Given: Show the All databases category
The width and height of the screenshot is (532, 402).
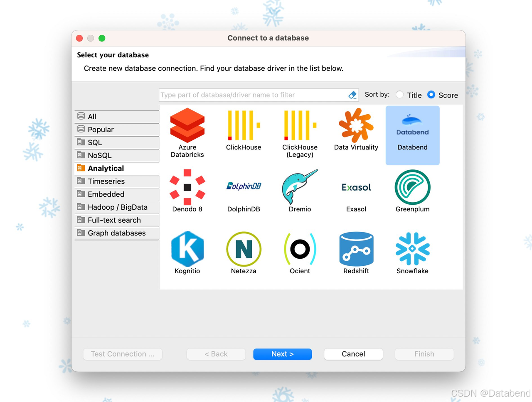Looking at the screenshot, I should pos(117,117).
